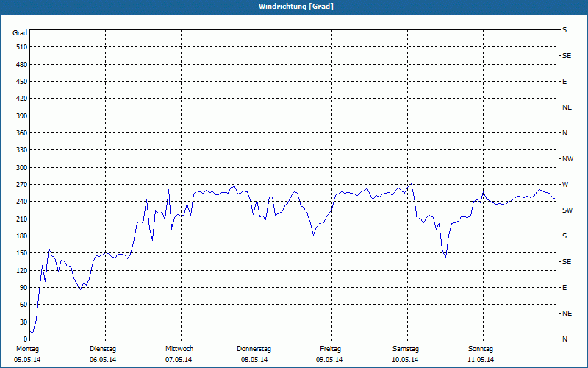Select the 'Freitag' day label
Screen dimensions: 588x368
pyautogui.click(x=330, y=349)
